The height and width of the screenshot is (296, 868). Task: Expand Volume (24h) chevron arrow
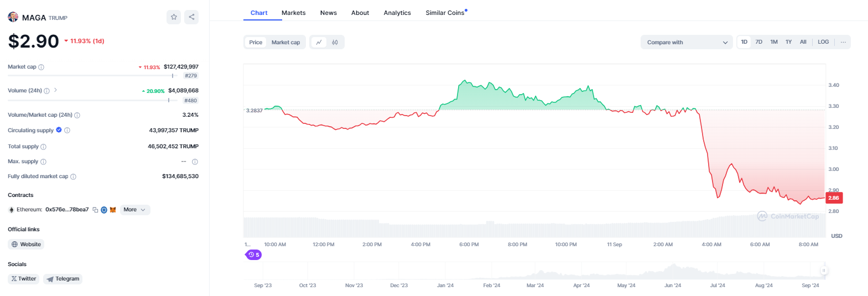(x=55, y=90)
